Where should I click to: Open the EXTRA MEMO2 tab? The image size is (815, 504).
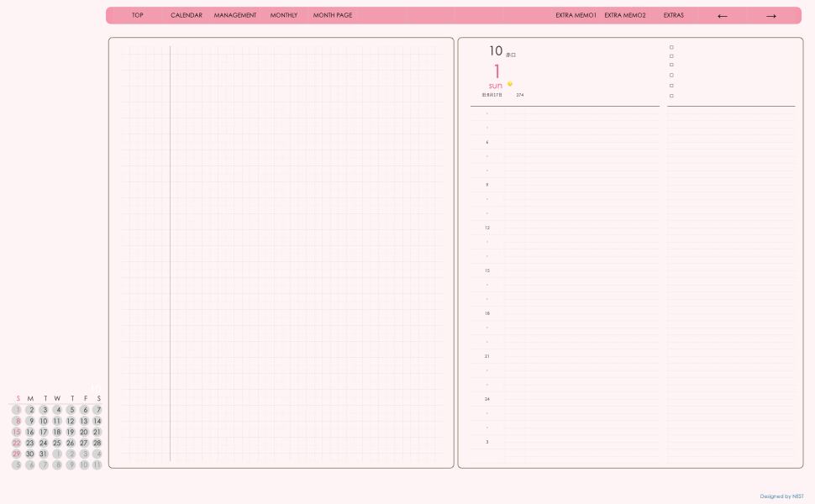coord(625,15)
